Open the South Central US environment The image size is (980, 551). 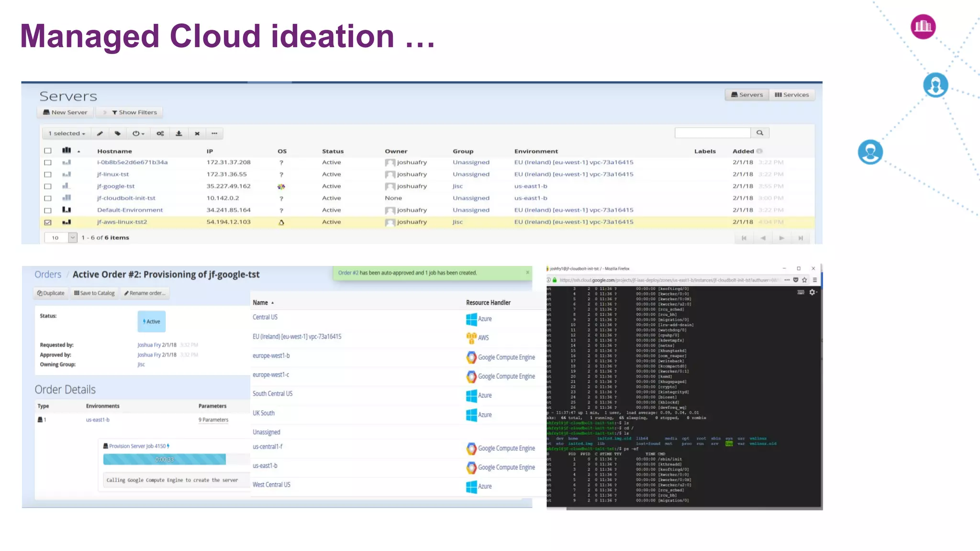272,394
